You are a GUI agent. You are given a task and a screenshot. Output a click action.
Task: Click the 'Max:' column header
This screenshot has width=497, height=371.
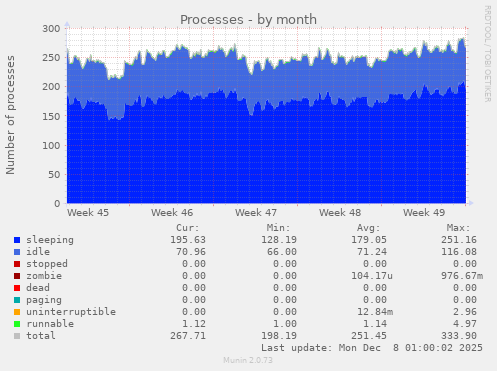tap(459, 228)
